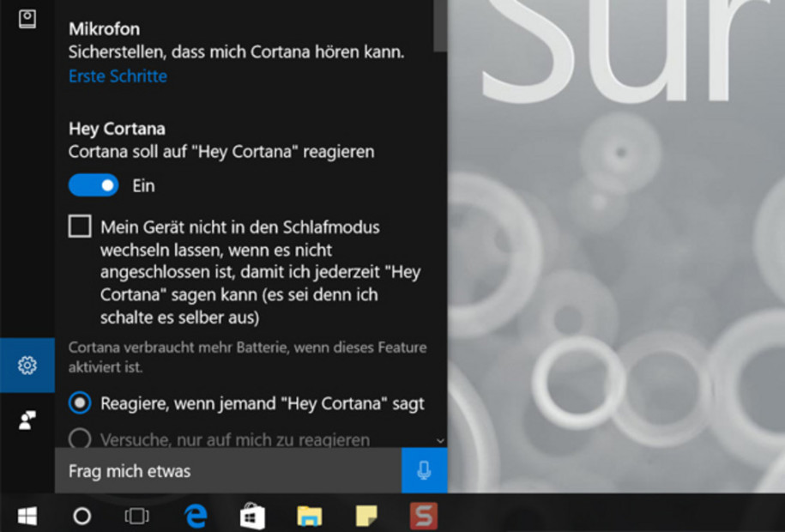Launch Microsoft Edge from the taskbar
The width and height of the screenshot is (785, 532).
(x=196, y=516)
